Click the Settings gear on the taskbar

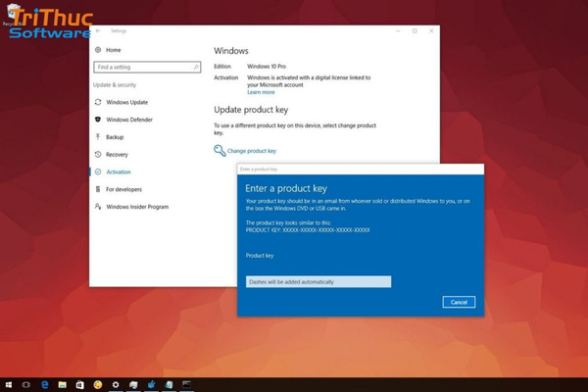[116, 384]
